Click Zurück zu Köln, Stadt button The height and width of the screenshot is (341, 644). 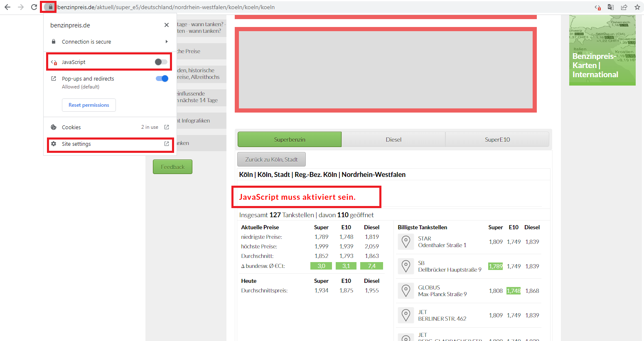[271, 159]
